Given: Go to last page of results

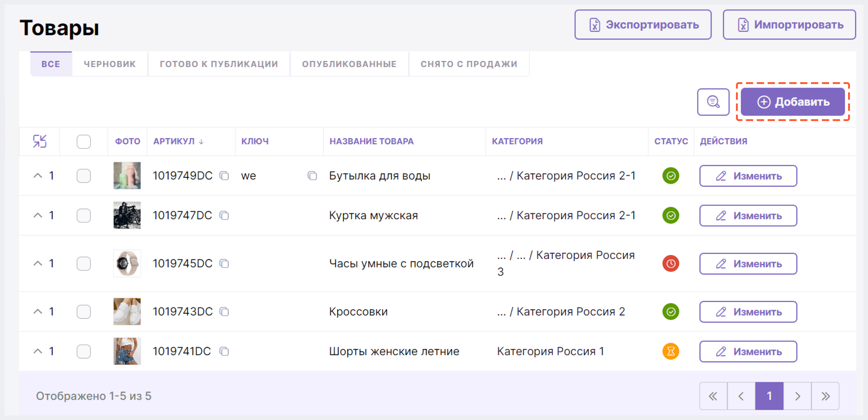Looking at the screenshot, I should [x=825, y=396].
